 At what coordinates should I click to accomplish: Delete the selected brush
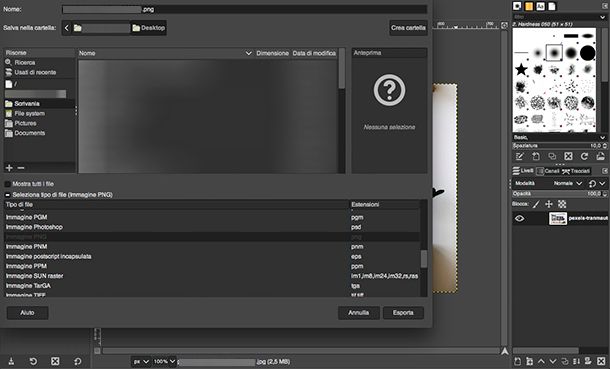(568, 156)
